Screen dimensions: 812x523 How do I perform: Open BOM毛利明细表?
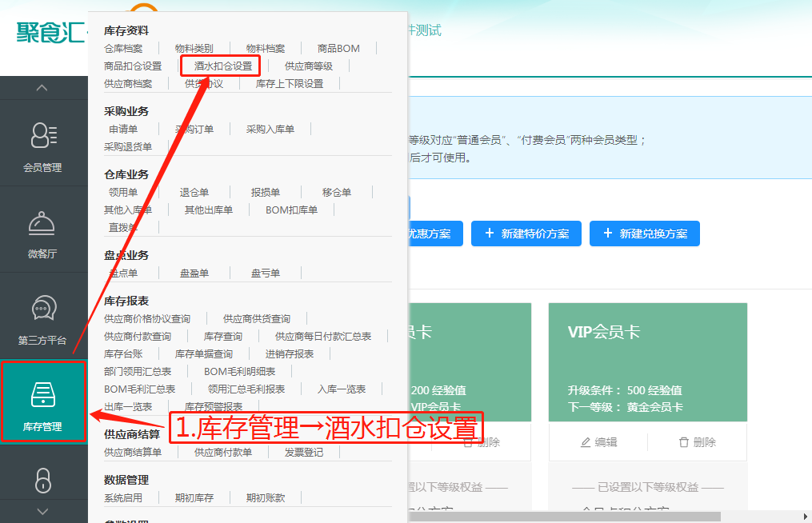pyautogui.click(x=240, y=372)
